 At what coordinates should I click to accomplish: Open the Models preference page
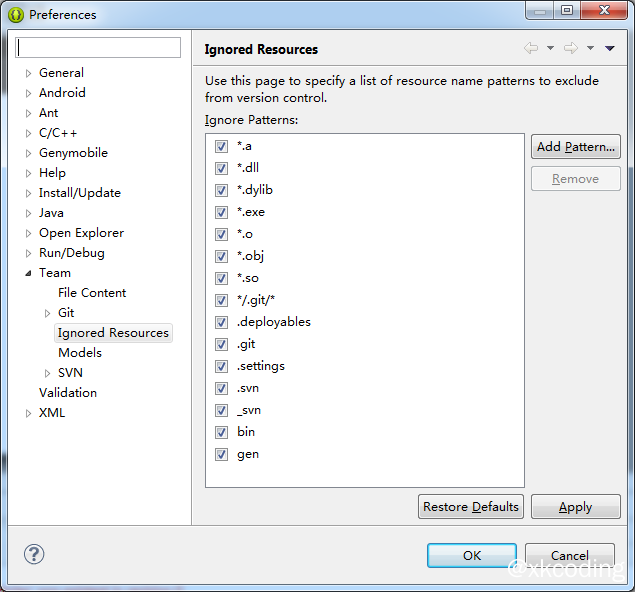(x=80, y=353)
